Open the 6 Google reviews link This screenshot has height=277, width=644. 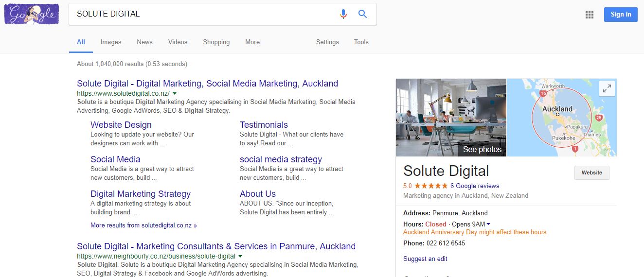[x=475, y=186]
